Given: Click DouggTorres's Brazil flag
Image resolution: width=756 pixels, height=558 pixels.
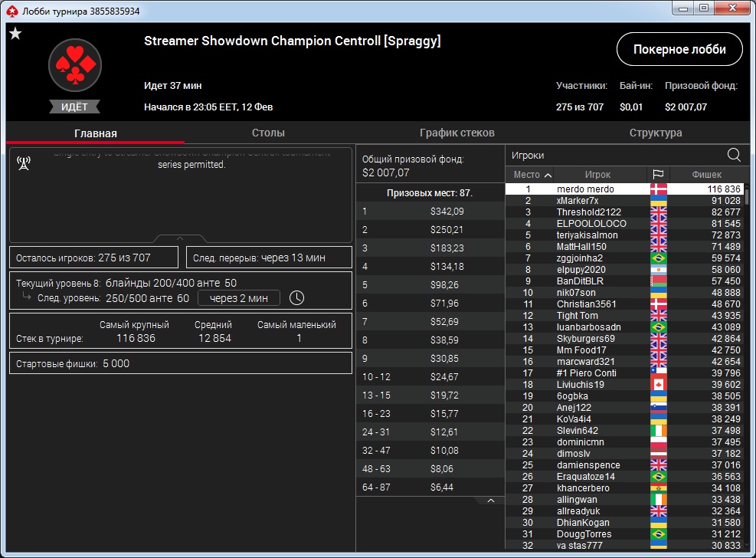Looking at the screenshot, I should [x=658, y=534].
